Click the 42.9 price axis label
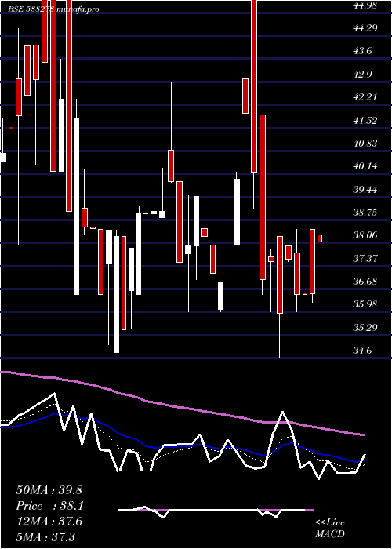This screenshot has height=549, width=392. (x=362, y=75)
